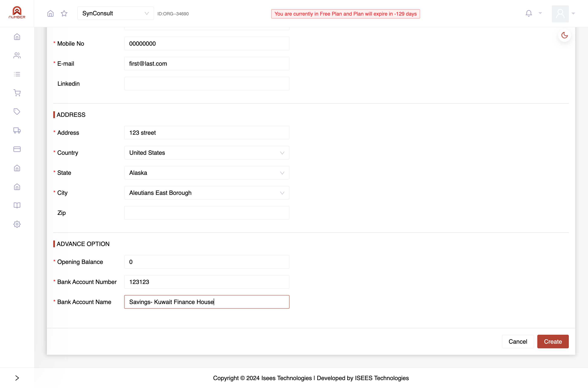
Task: Click the Opening Balance field
Action: (x=207, y=262)
